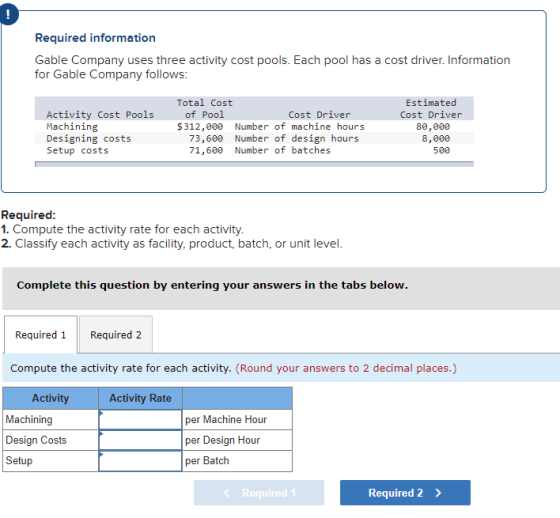The image size is (560, 518).
Task: Click 'Number of batches' text
Action: pos(282,150)
